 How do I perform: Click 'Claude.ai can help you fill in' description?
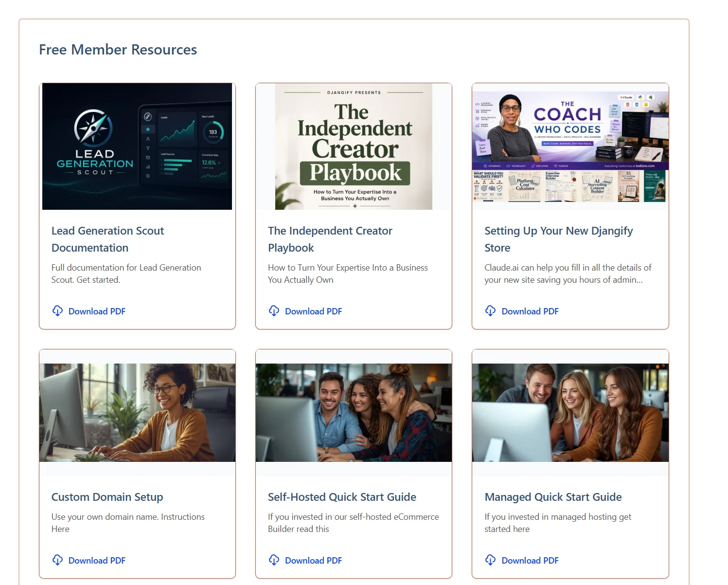pyautogui.click(x=568, y=274)
